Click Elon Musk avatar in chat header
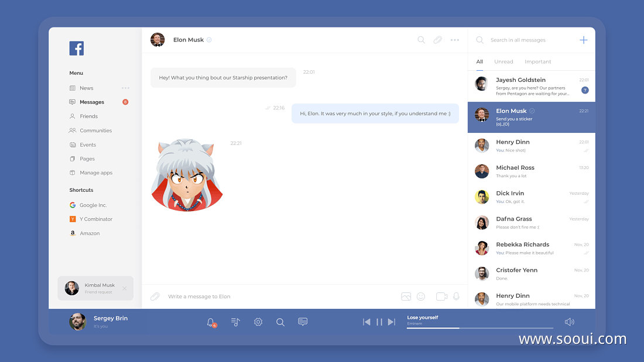Viewport: 644px width, 362px height. click(x=157, y=40)
